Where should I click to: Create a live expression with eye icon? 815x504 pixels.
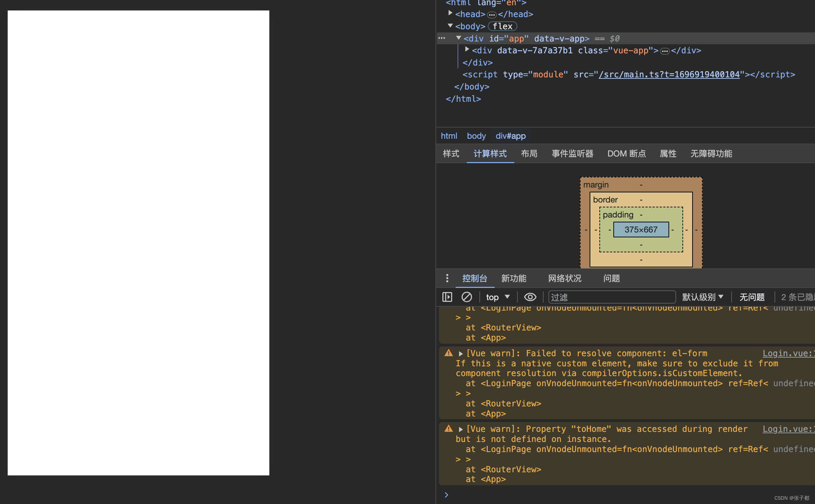click(x=530, y=297)
